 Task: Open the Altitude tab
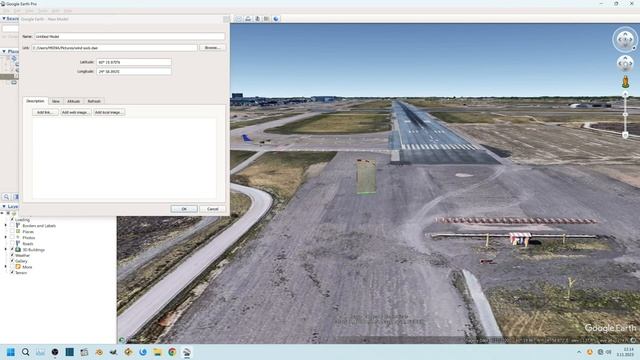click(73, 101)
